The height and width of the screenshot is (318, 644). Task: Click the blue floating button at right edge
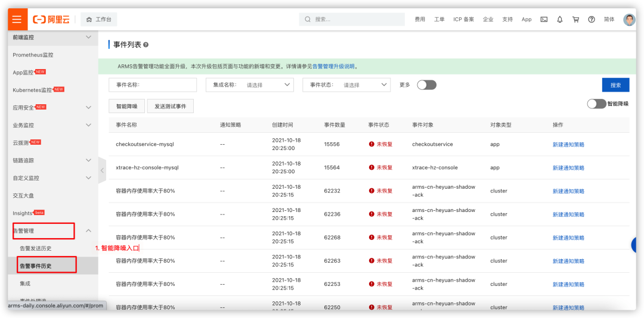633,245
